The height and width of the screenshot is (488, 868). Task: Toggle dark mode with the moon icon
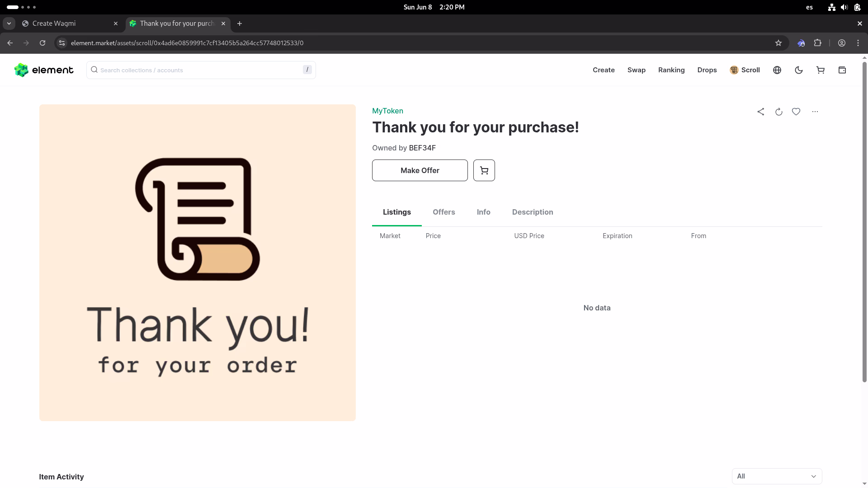(x=798, y=70)
